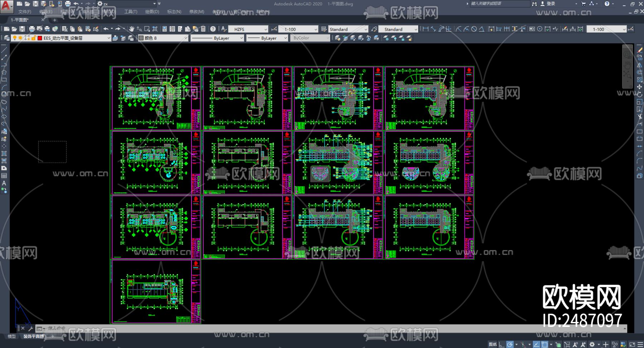The image size is (644, 348).
Task: Open the EES layer selection dropdown
Action: (109, 38)
